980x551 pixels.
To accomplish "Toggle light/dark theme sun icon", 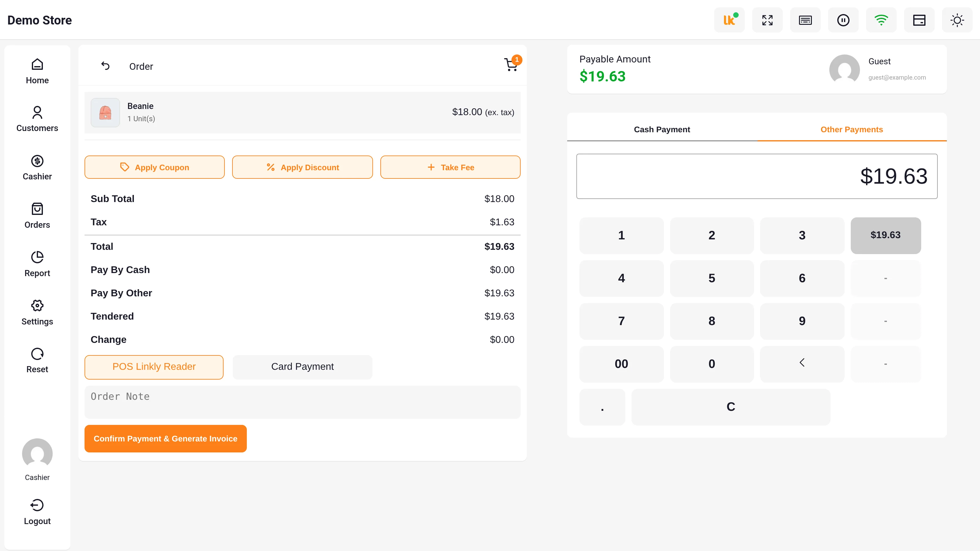I will [957, 20].
